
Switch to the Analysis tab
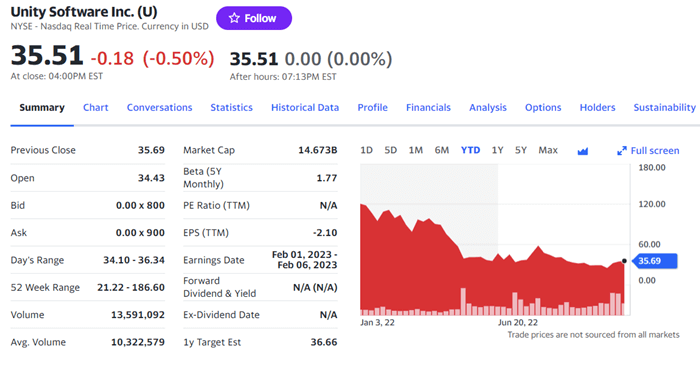488,108
